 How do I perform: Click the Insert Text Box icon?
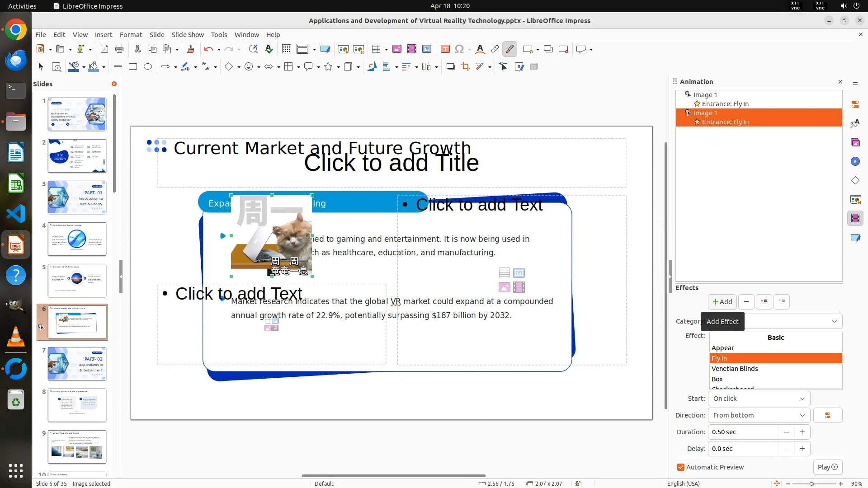(445, 49)
